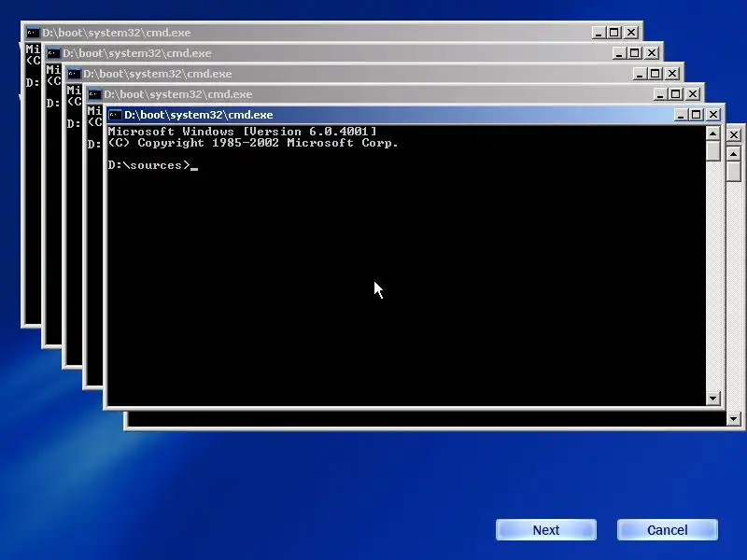This screenshot has height=560, width=747.
Task: Click the 'Copyright 1985-2002 Microsoft Corp.' line
Action: 253,143
